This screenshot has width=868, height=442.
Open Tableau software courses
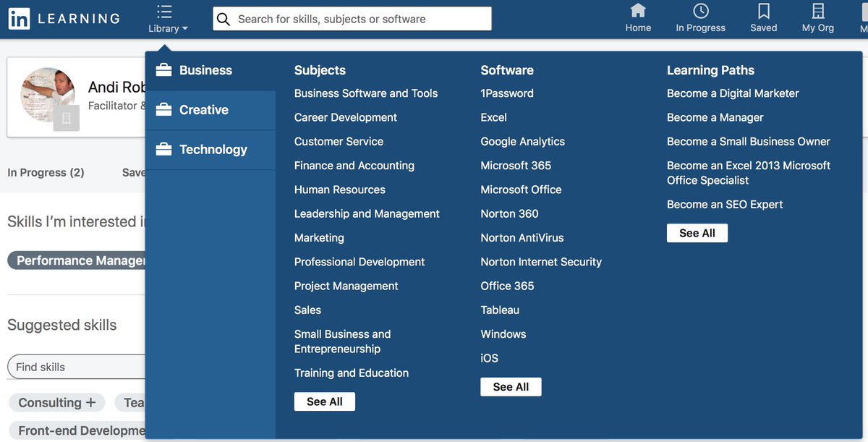pos(500,310)
